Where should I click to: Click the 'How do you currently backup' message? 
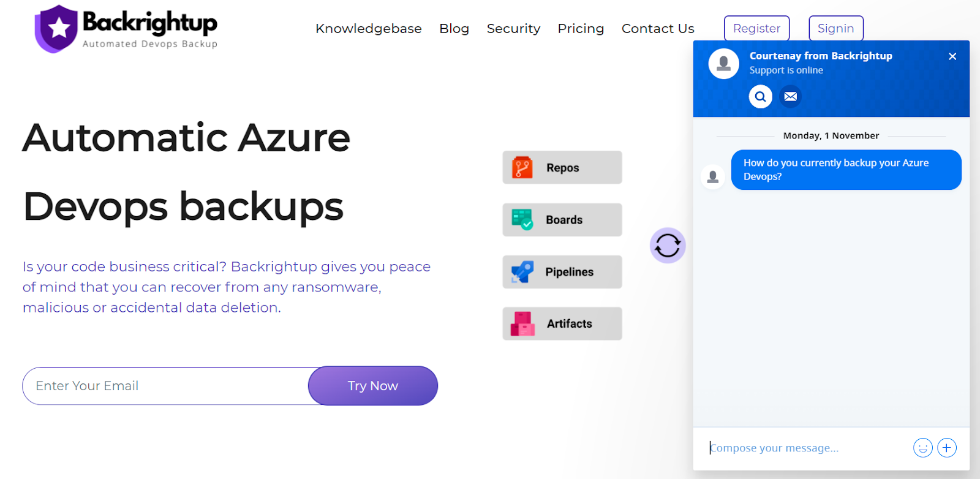846,170
